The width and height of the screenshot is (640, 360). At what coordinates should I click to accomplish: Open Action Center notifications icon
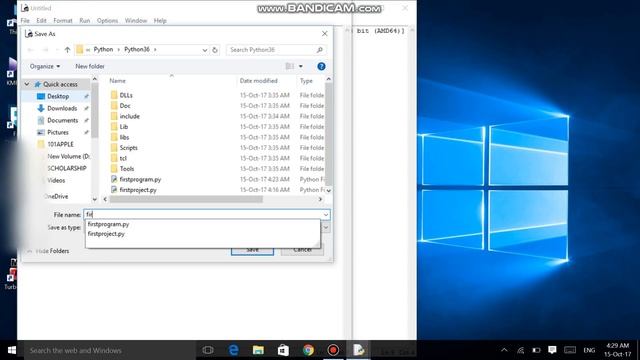[552, 350]
